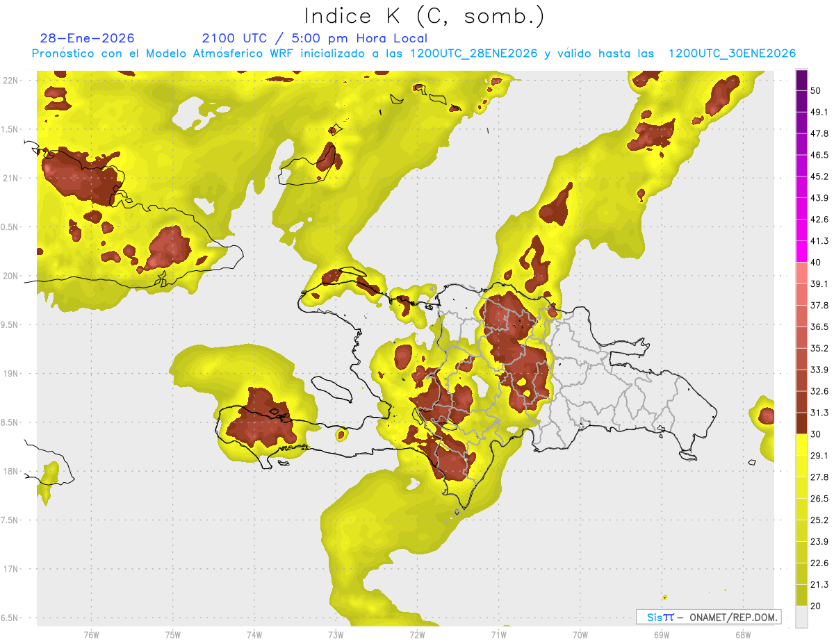
Task: Click the "76W" longitude label
Action: tap(91, 634)
